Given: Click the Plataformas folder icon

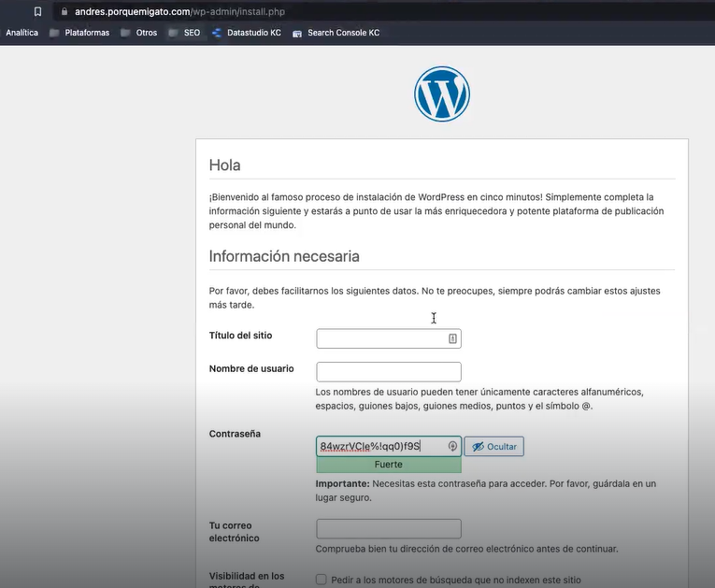Looking at the screenshot, I should tap(54, 33).
